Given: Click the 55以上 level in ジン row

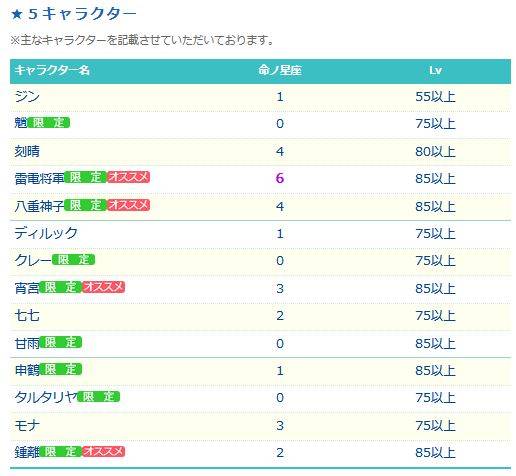Looking at the screenshot, I should coord(435,97).
